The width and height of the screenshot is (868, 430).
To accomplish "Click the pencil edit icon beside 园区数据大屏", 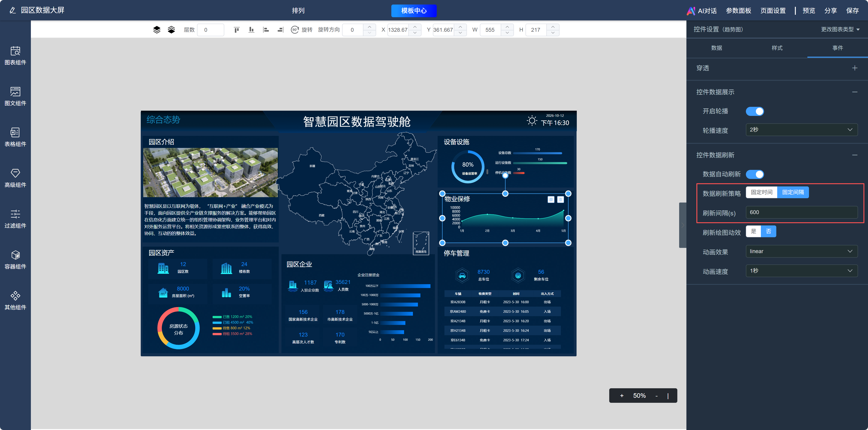I will pos(12,10).
